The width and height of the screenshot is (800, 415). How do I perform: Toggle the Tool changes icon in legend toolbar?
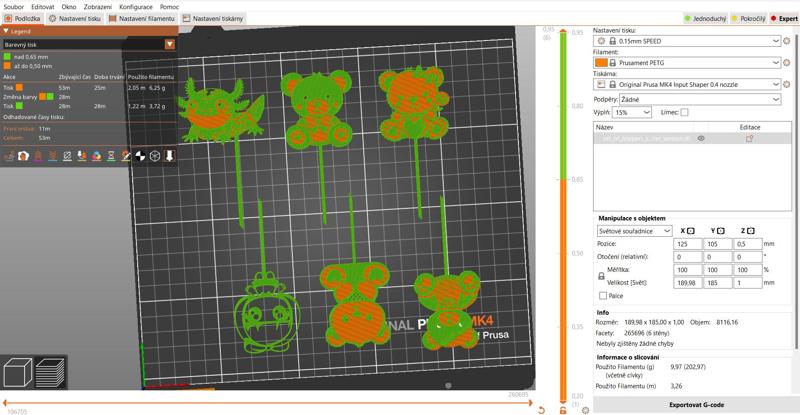[x=82, y=156]
